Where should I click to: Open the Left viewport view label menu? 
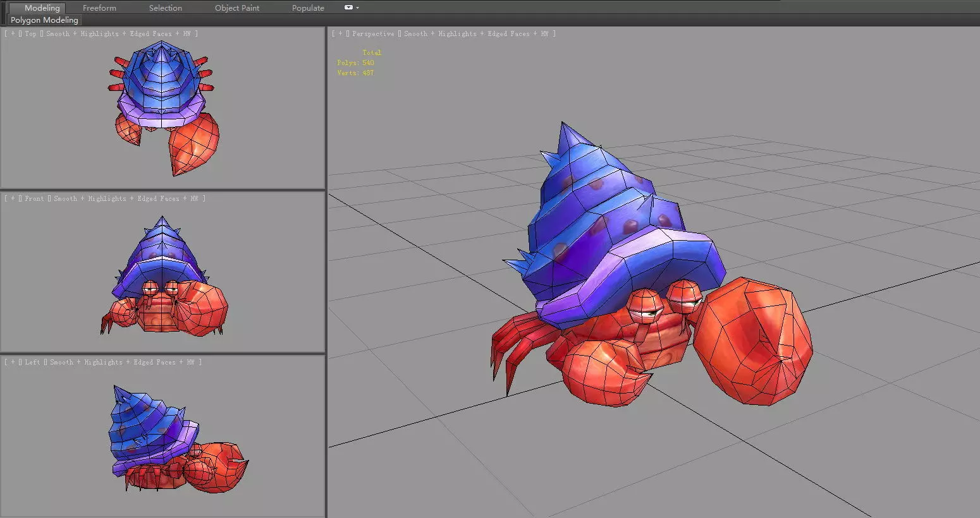click(x=32, y=362)
